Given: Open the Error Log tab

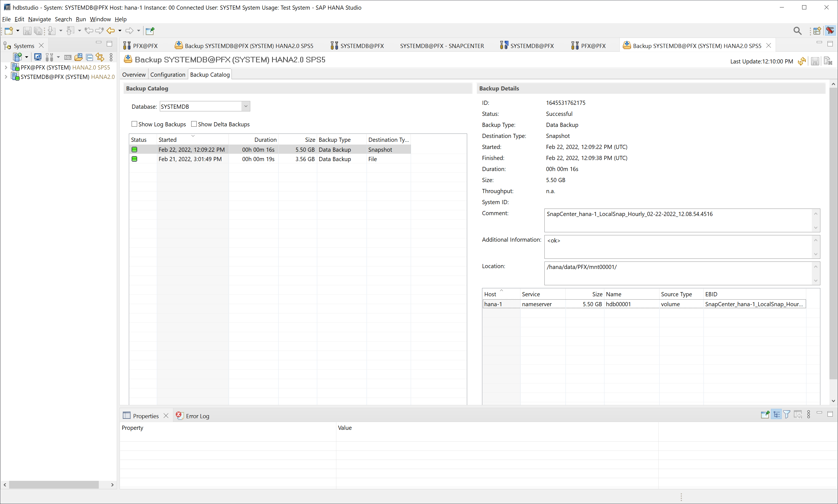Looking at the screenshot, I should pos(197,416).
